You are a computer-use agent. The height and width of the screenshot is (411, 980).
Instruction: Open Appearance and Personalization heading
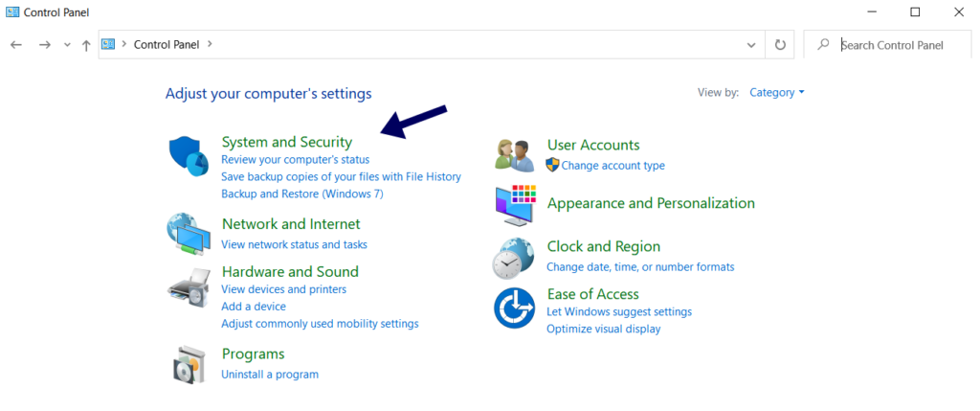(651, 203)
